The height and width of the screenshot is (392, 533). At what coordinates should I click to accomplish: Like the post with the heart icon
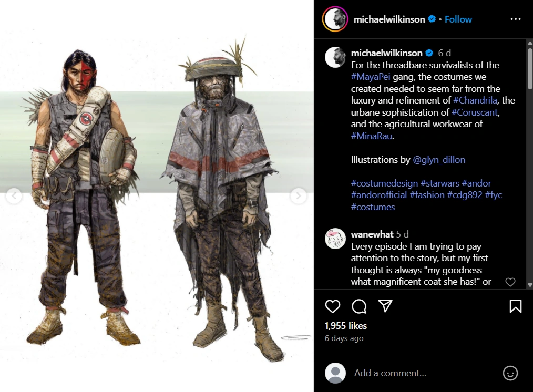(x=332, y=306)
